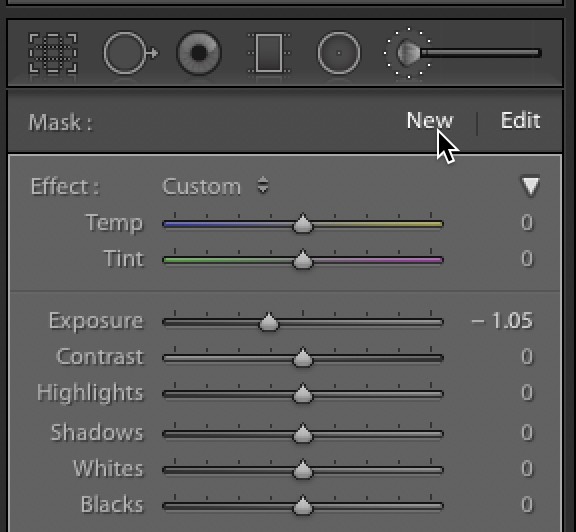Screen dimensions: 576x532
Task: Click the Exposure value -1.05 field
Action: point(501,320)
